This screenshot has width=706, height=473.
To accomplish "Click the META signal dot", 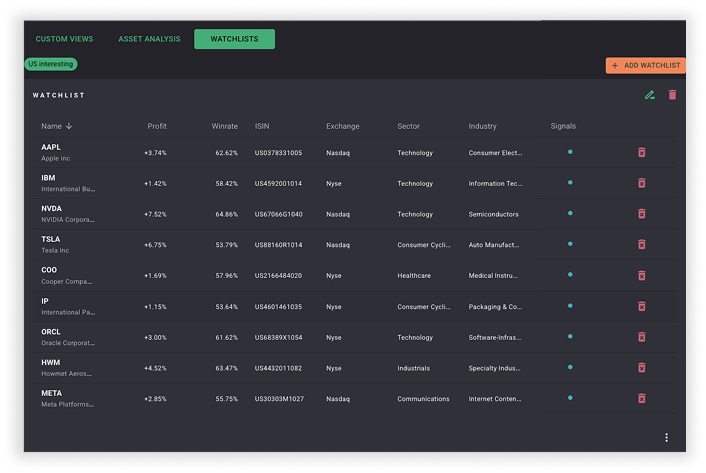I will pyautogui.click(x=570, y=397).
